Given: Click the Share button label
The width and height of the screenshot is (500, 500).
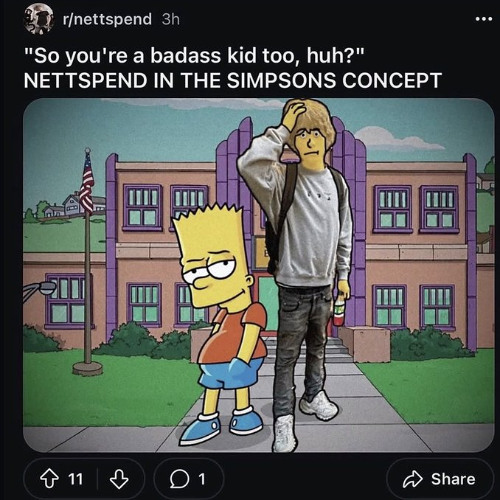Looking at the screenshot, I should 453,479.
